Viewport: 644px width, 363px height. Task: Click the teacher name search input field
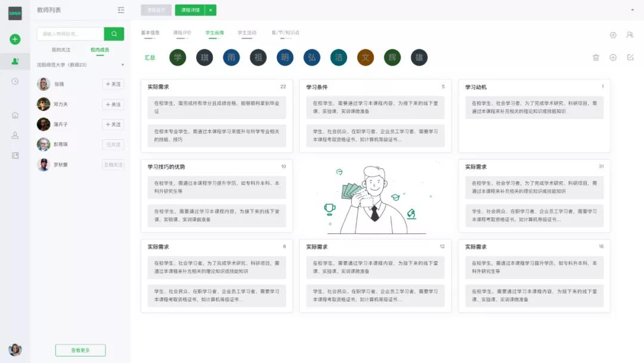[70, 34]
